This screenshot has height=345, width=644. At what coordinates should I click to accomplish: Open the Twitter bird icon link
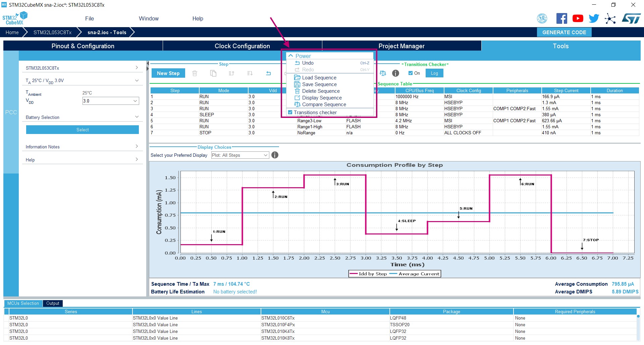coord(594,18)
